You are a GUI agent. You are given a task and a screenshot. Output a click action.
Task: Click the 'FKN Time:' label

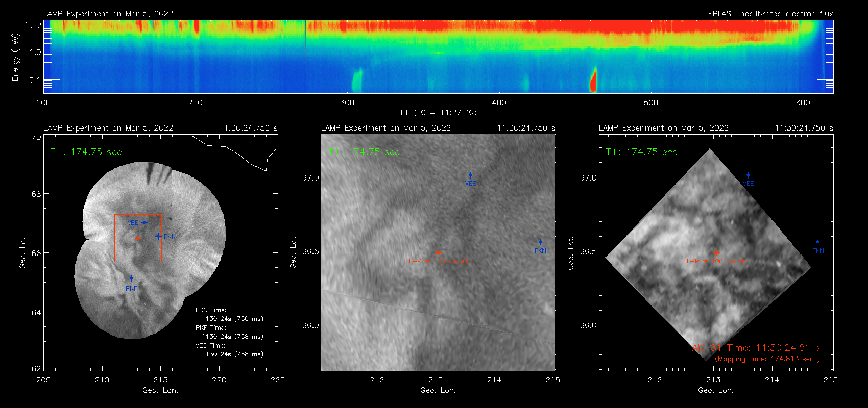click(211, 310)
